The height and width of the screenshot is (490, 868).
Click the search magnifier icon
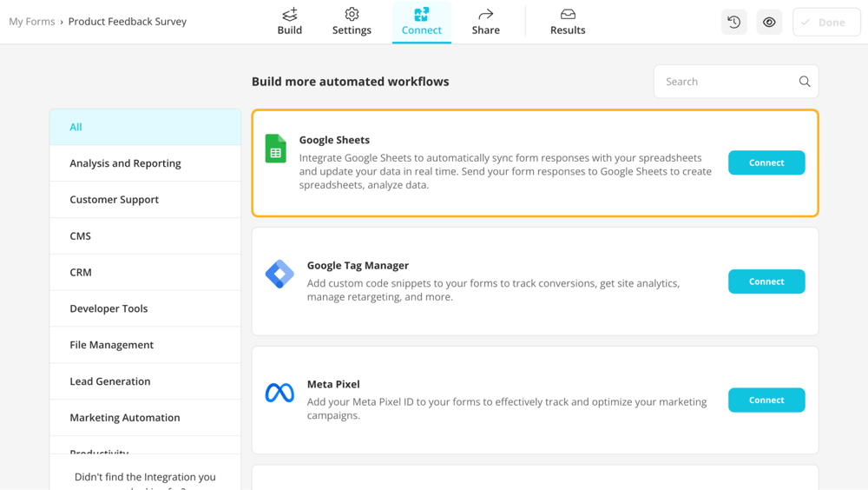pyautogui.click(x=805, y=82)
